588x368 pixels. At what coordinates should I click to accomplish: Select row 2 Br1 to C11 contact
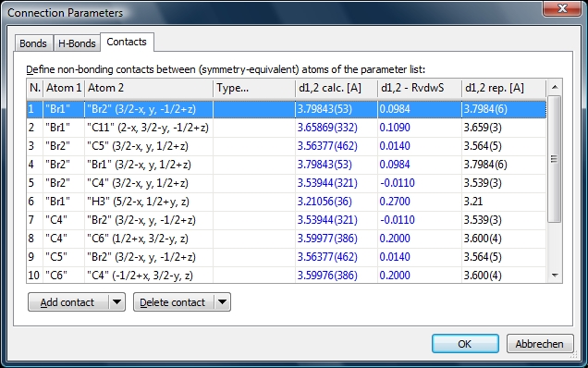tap(287, 128)
